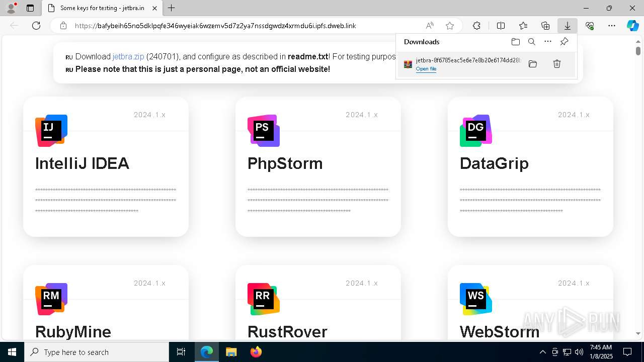Viewport: 644px width, 362px height.
Task: Copy the masked PhpStorm key text
Action: tap(318, 201)
